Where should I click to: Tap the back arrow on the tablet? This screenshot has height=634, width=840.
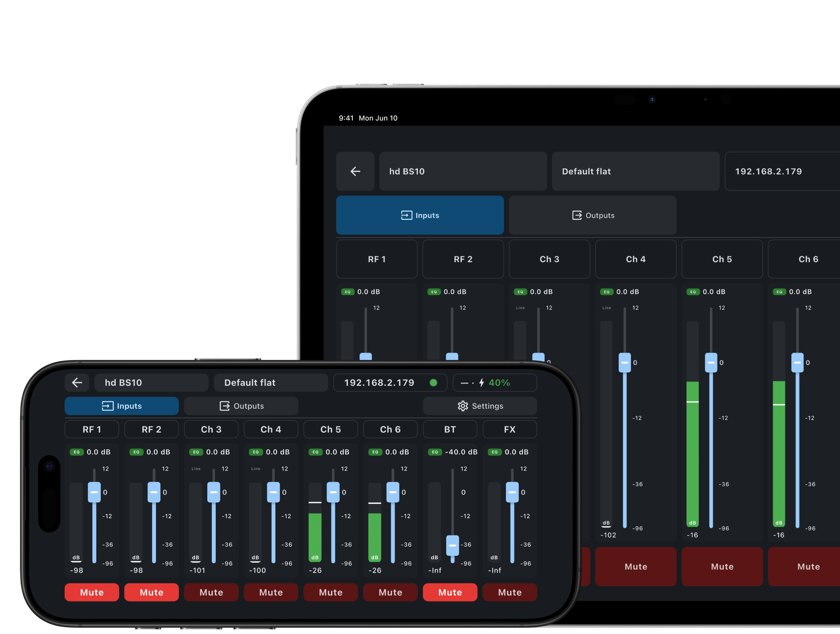pyautogui.click(x=355, y=171)
